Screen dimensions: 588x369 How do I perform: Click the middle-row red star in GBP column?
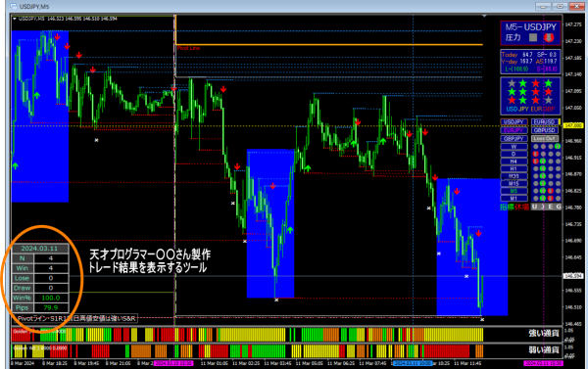click(x=548, y=91)
